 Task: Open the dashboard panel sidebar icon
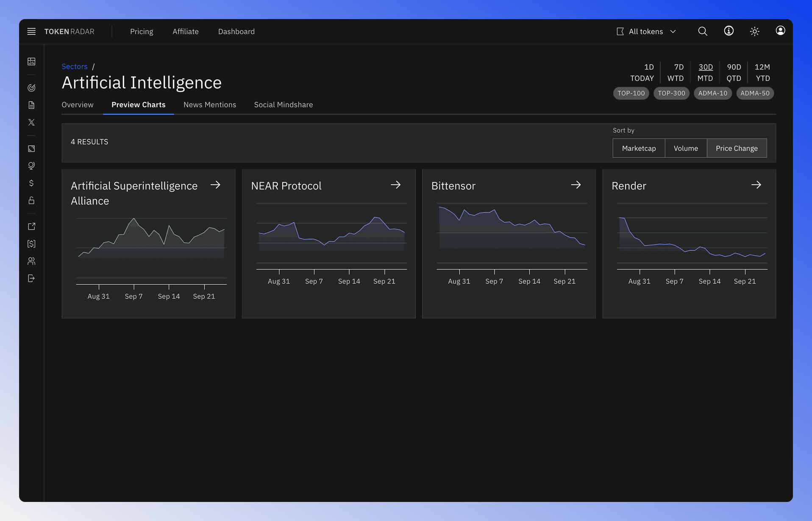(x=31, y=62)
